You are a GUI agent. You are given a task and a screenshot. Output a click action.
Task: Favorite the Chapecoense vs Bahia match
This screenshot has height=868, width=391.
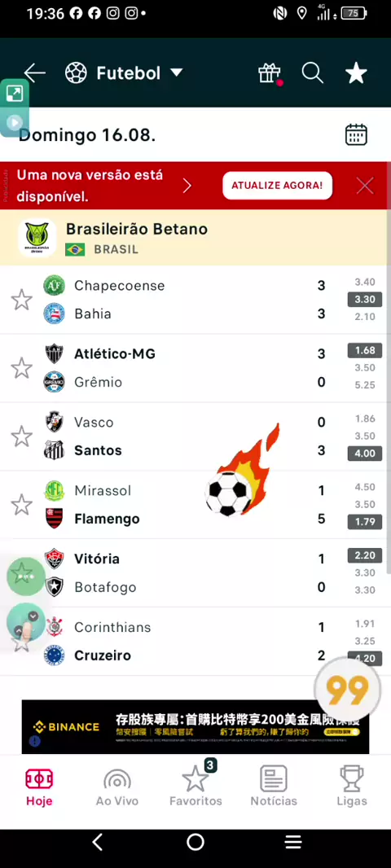point(22,300)
